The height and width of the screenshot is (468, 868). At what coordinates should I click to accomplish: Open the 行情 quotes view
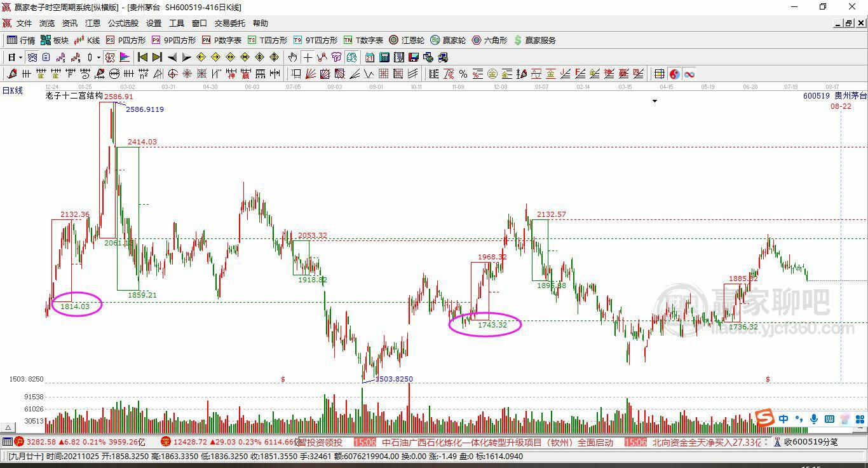[21, 40]
